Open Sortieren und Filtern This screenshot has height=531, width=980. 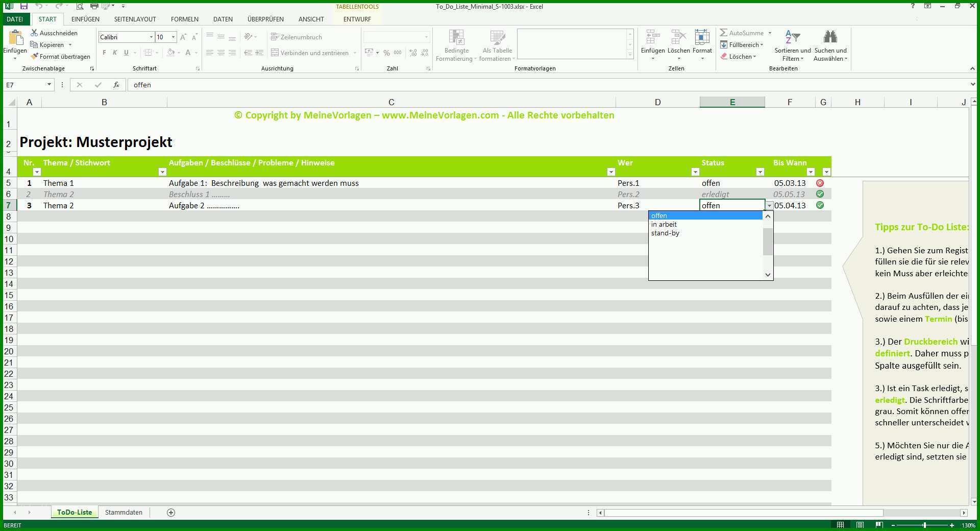click(x=792, y=45)
